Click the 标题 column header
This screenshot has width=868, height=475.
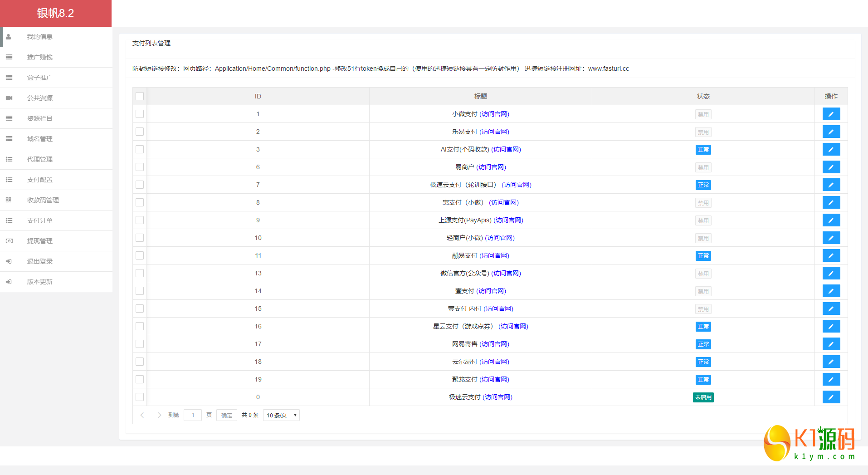coord(481,96)
